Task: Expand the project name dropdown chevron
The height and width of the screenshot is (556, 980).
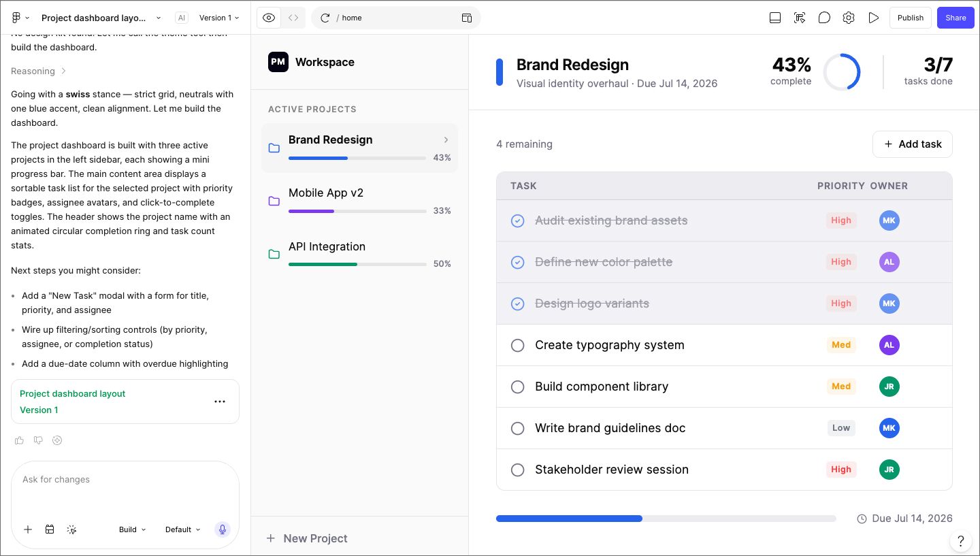Action: (x=159, y=18)
